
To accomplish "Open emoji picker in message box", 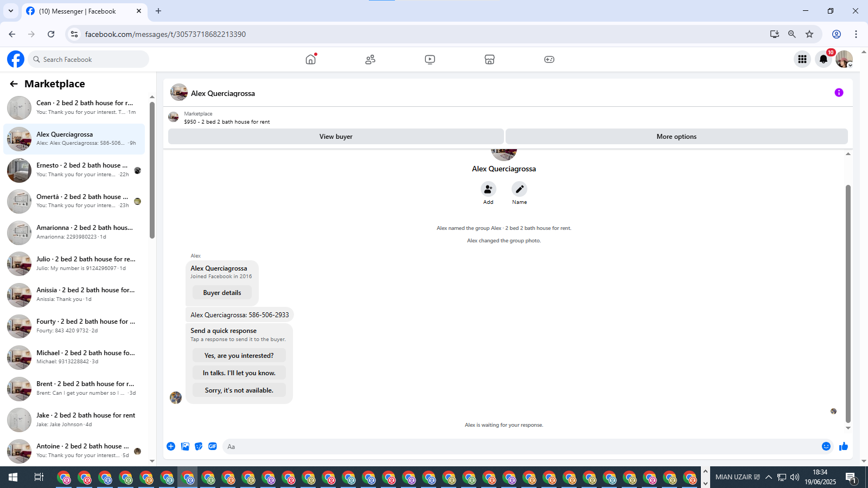I will click(x=826, y=446).
